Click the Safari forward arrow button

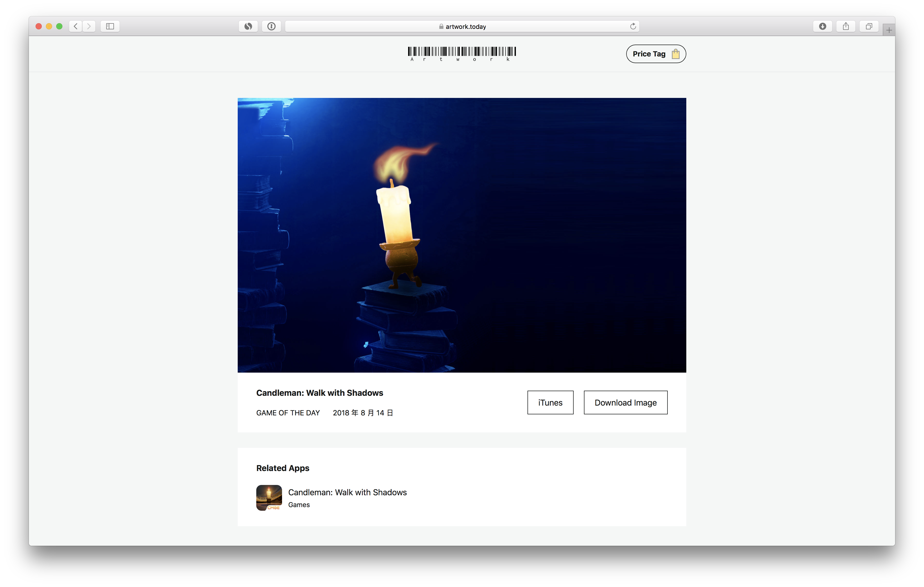89,26
